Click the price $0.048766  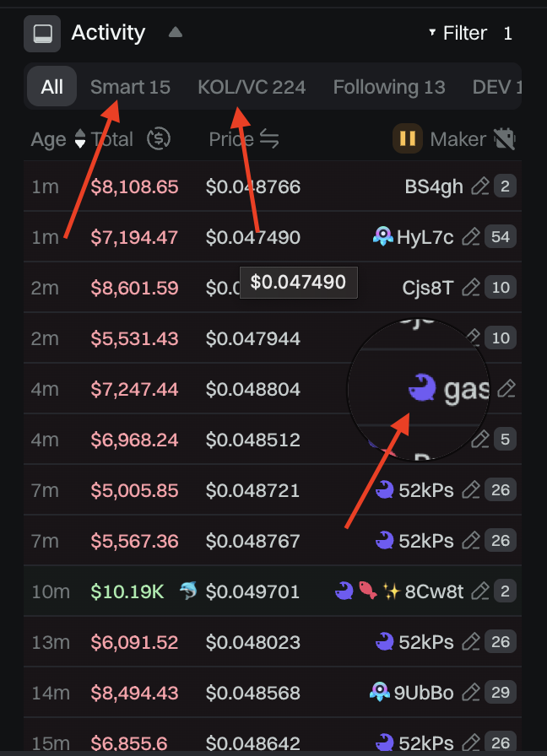tap(252, 186)
